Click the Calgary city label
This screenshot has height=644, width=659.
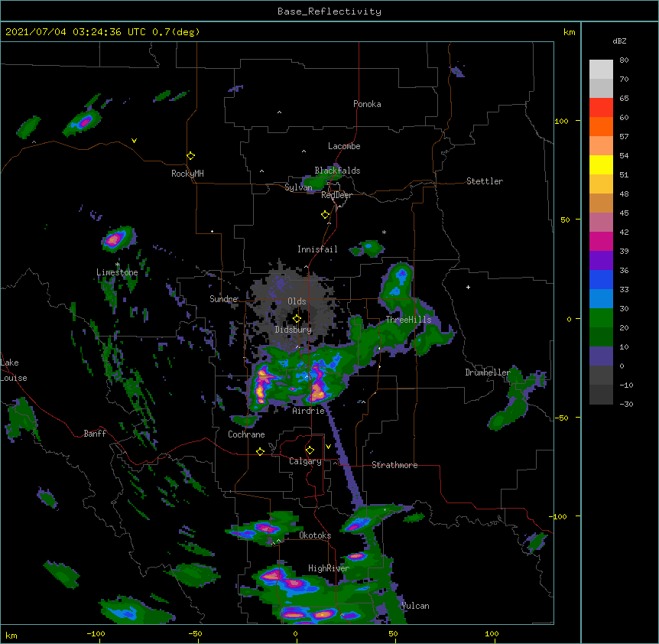[305, 461]
